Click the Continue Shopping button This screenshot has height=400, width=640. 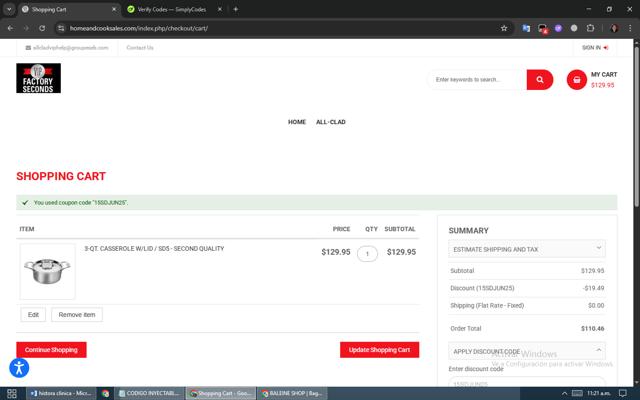tap(51, 350)
